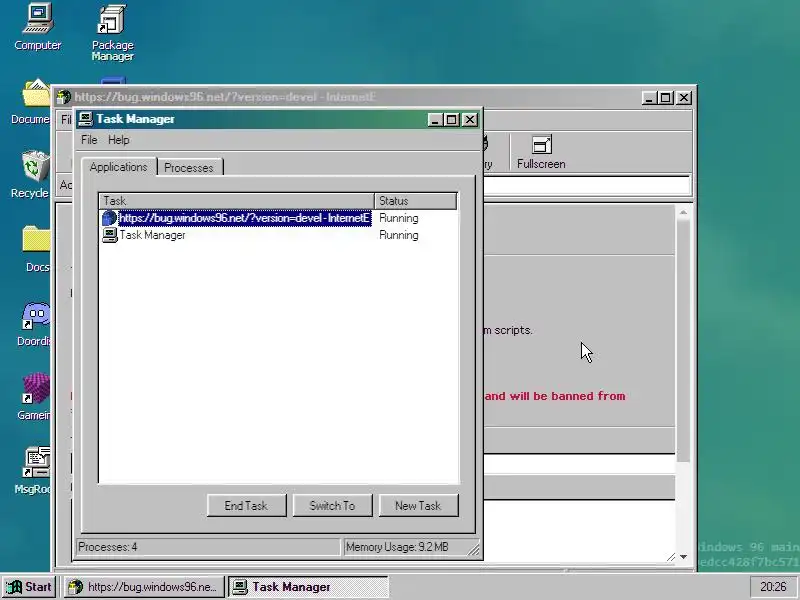Screen dimensions: 800x600
Task: Switch to the Processes tab
Action: tap(189, 167)
